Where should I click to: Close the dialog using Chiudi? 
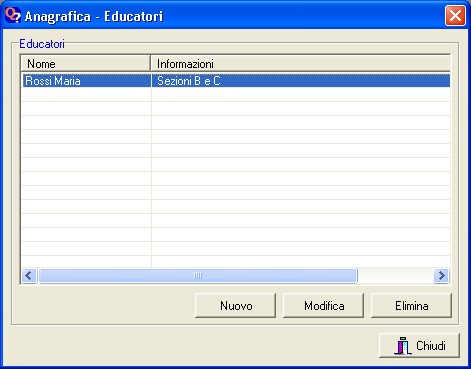tap(419, 345)
